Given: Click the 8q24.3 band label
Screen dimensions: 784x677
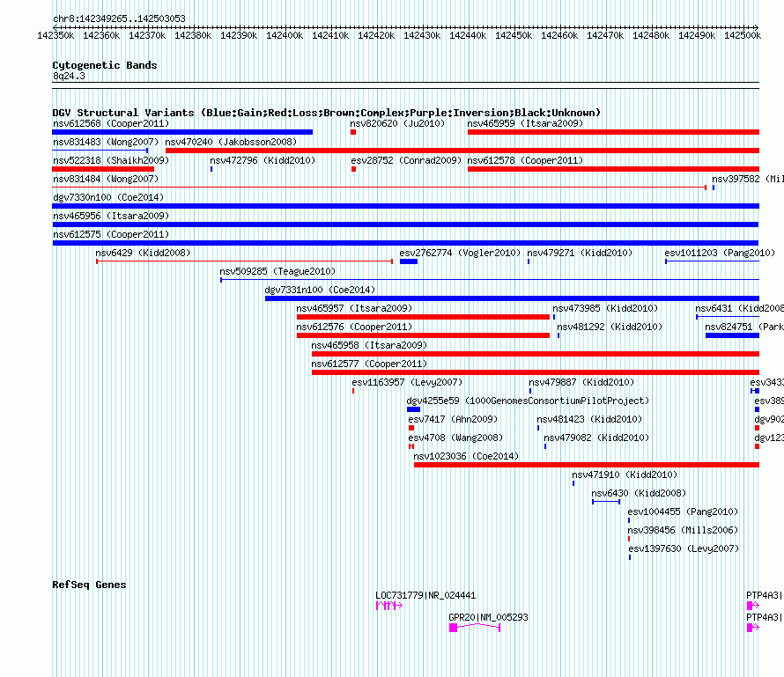Looking at the screenshot, I should 69,76.
